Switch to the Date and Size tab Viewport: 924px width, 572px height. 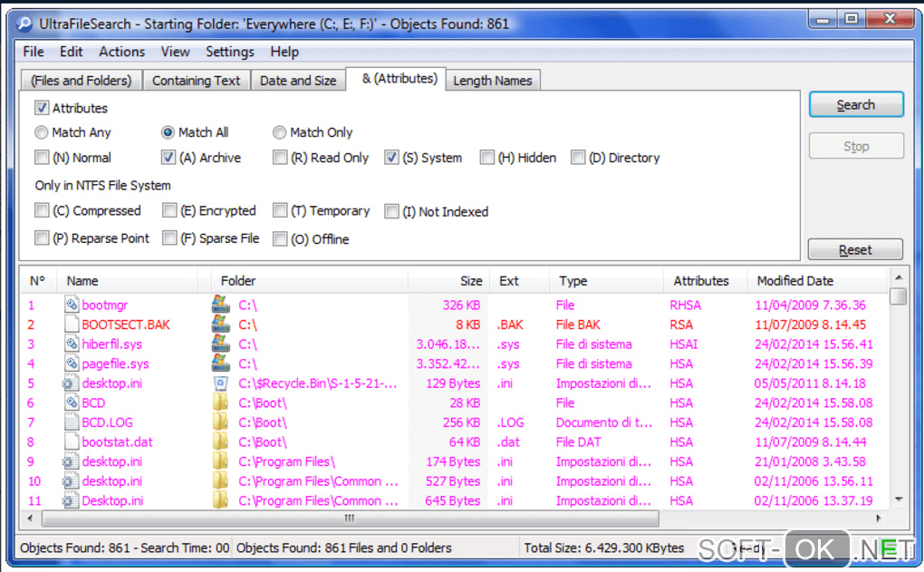point(298,80)
